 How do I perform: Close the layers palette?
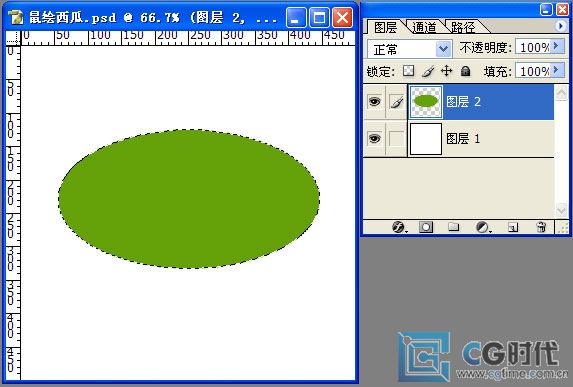[x=562, y=9]
